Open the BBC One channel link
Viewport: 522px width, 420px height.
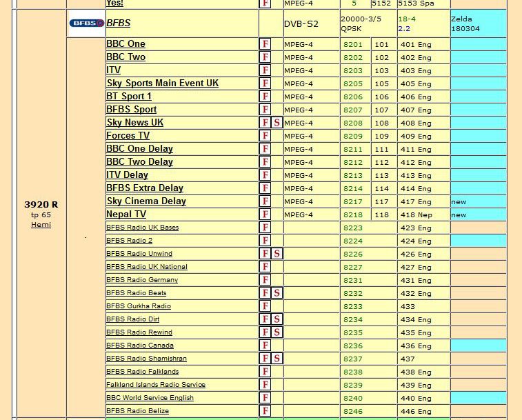pyautogui.click(x=126, y=44)
